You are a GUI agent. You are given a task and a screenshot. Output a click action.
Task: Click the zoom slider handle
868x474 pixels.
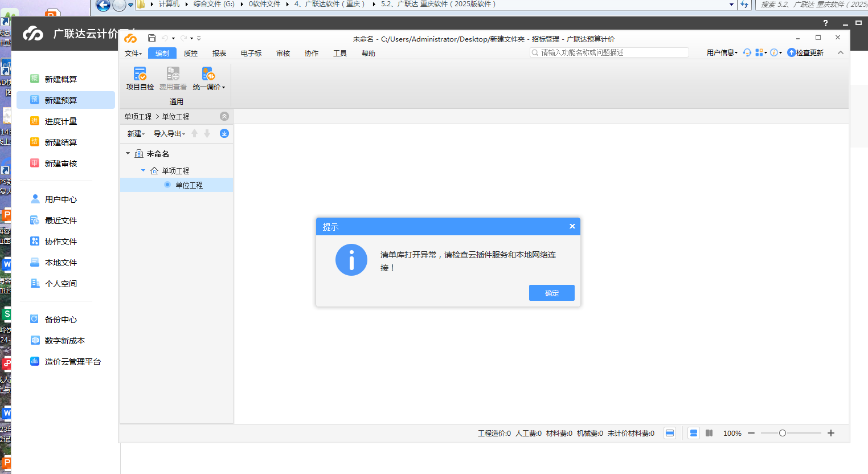[783, 433]
